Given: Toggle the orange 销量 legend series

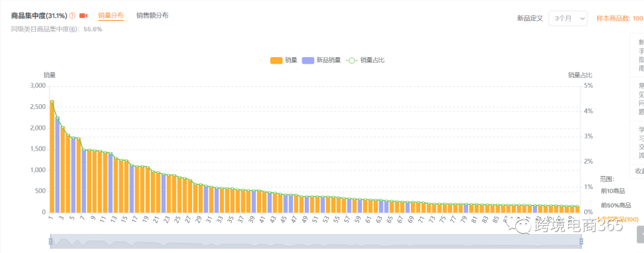Looking at the screenshot, I should tap(283, 60).
